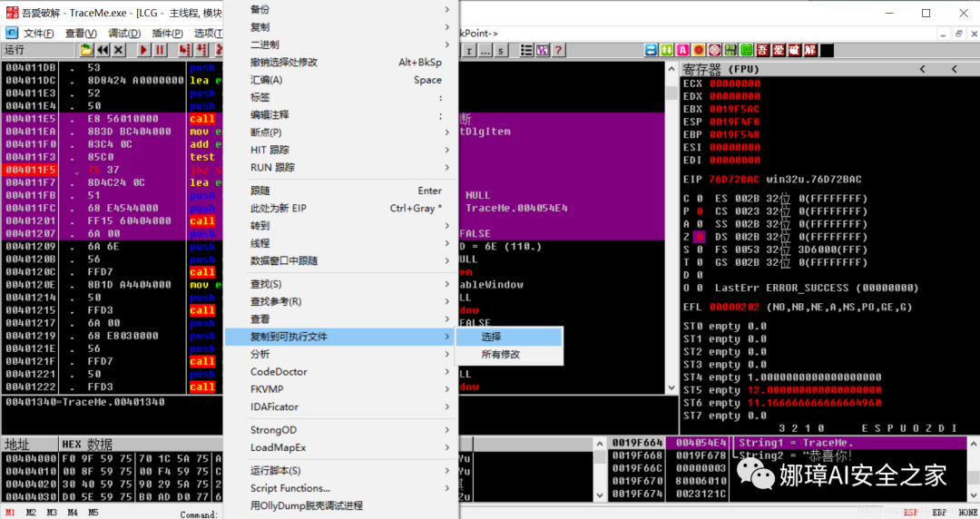This screenshot has width=980, height=519.
Task: Toggle the Z flag value in registers
Action: tap(700, 237)
